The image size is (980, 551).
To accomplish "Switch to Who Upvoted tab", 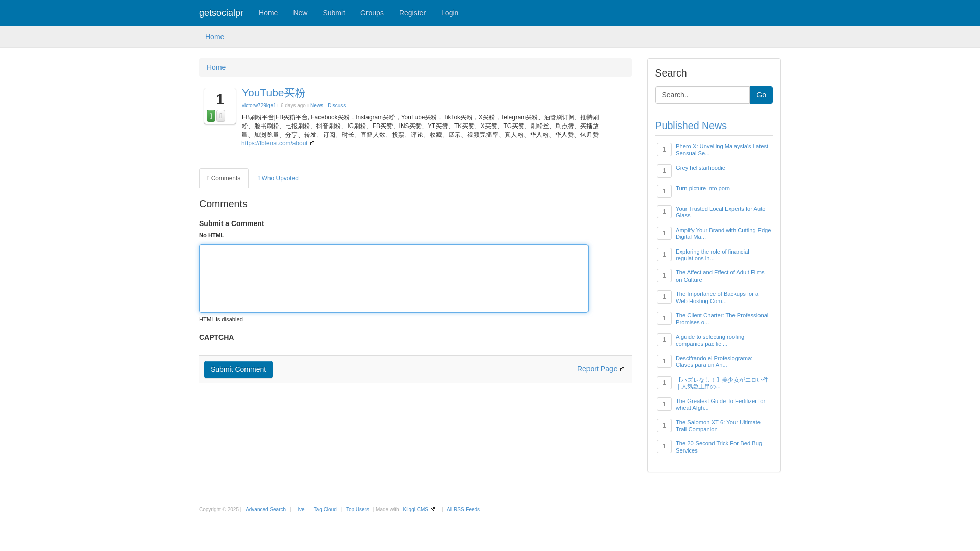I will coord(278,178).
